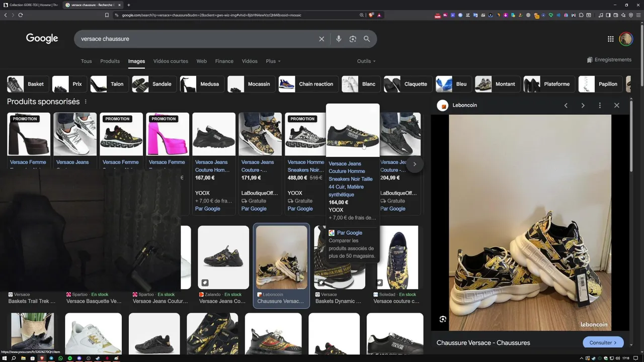This screenshot has height=362, width=644.
Task: Open Google Lens image search icon
Action: pos(353,39)
